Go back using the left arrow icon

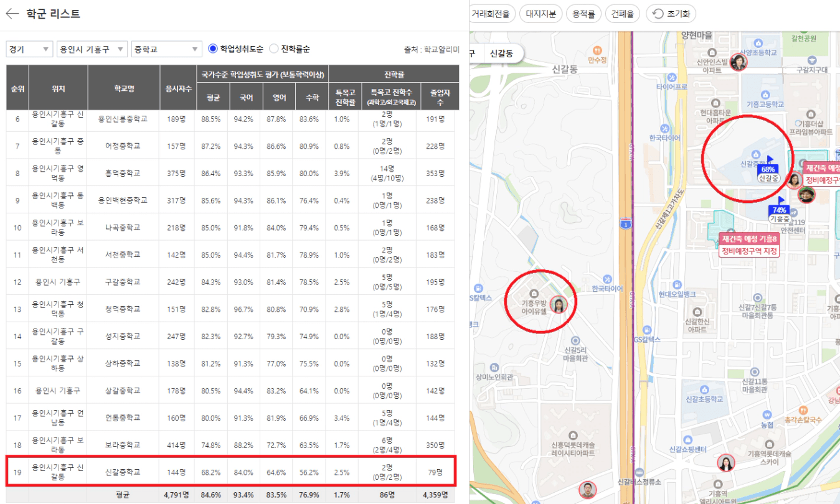click(x=12, y=14)
